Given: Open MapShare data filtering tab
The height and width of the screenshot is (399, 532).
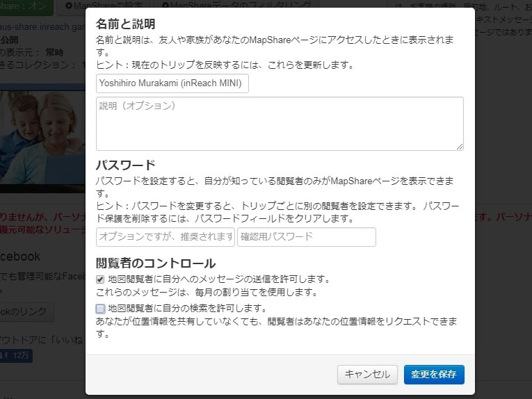Looking at the screenshot, I should tap(236, 5).
